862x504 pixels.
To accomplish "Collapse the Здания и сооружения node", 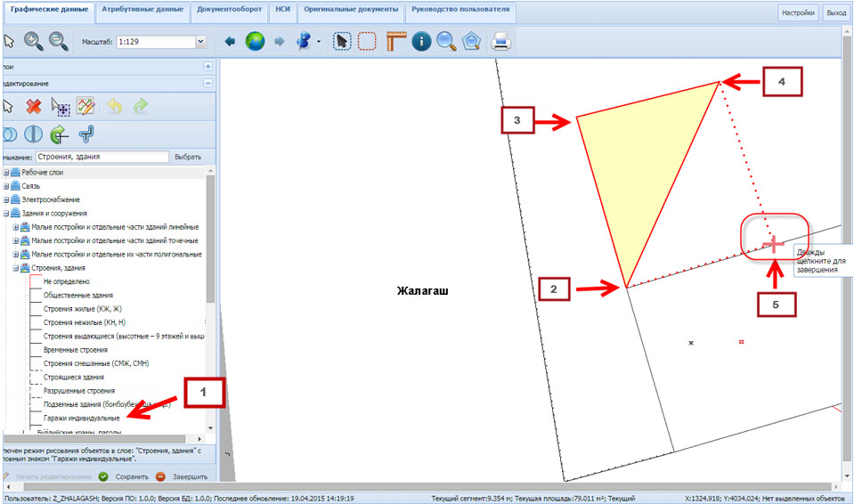I will [x=6, y=214].
